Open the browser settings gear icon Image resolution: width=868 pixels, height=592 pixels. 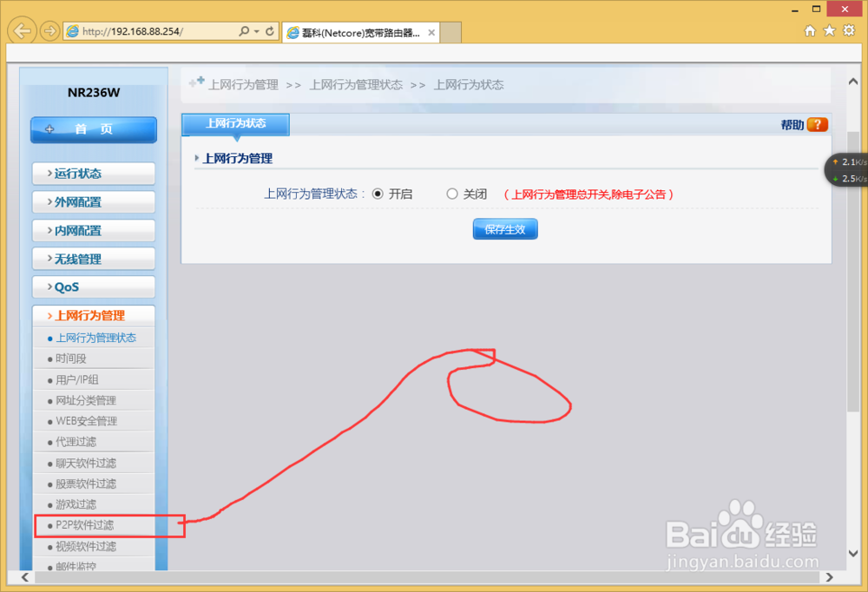(x=848, y=30)
